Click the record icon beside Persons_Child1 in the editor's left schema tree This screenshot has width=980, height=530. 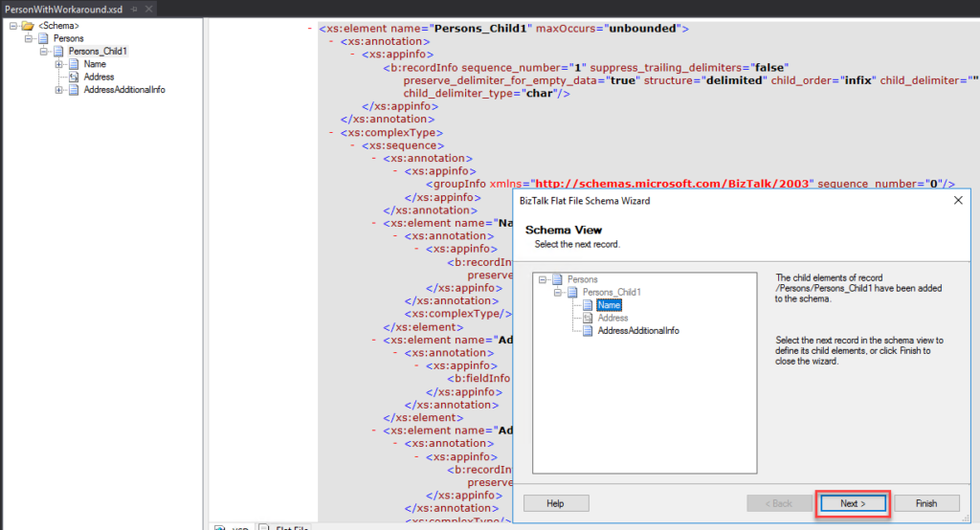(x=58, y=52)
